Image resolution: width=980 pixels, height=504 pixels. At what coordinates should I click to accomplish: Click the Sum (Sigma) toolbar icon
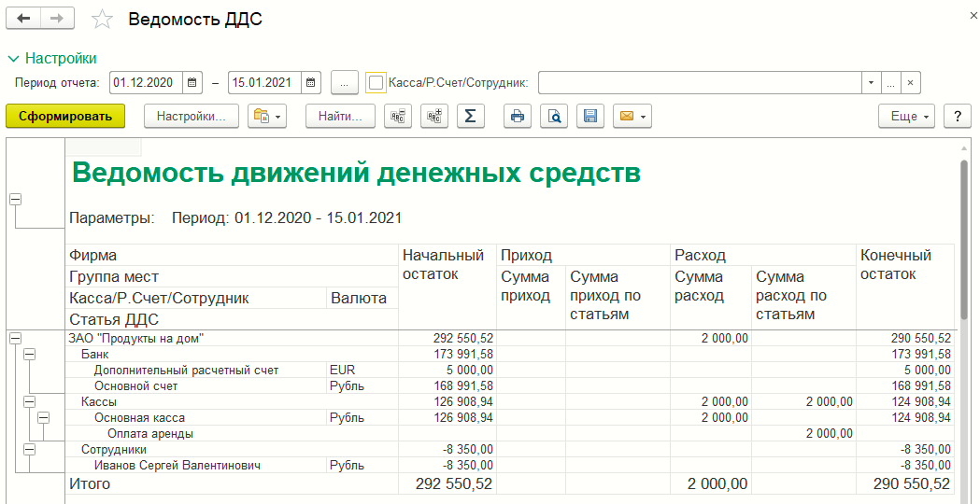470,116
